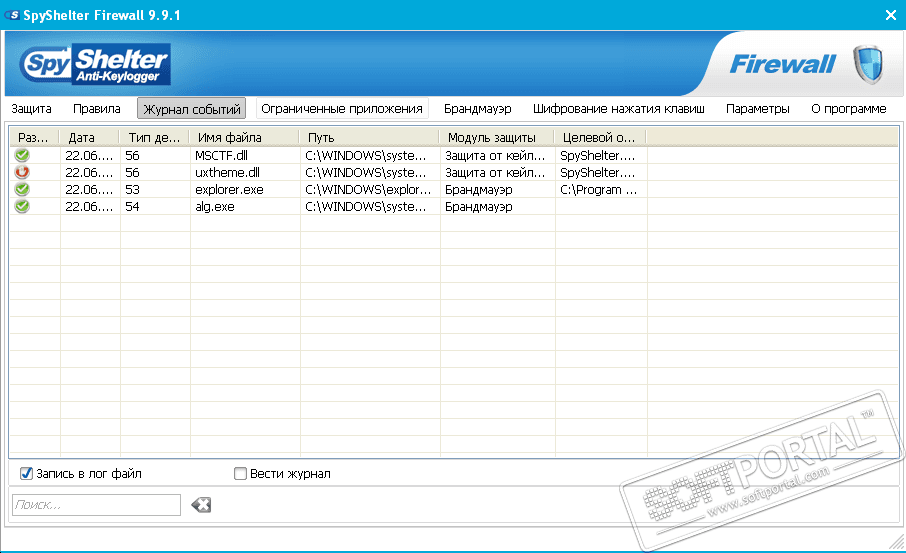Click the date cell in MSCTF.dll row

90,155
